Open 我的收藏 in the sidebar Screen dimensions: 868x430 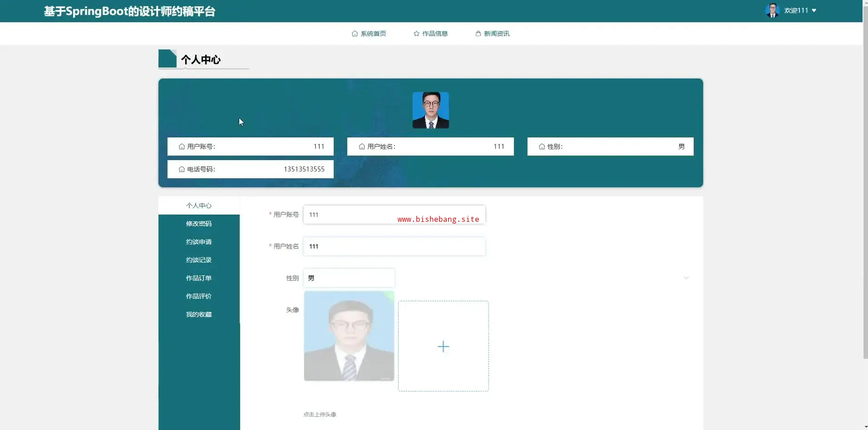click(x=199, y=314)
